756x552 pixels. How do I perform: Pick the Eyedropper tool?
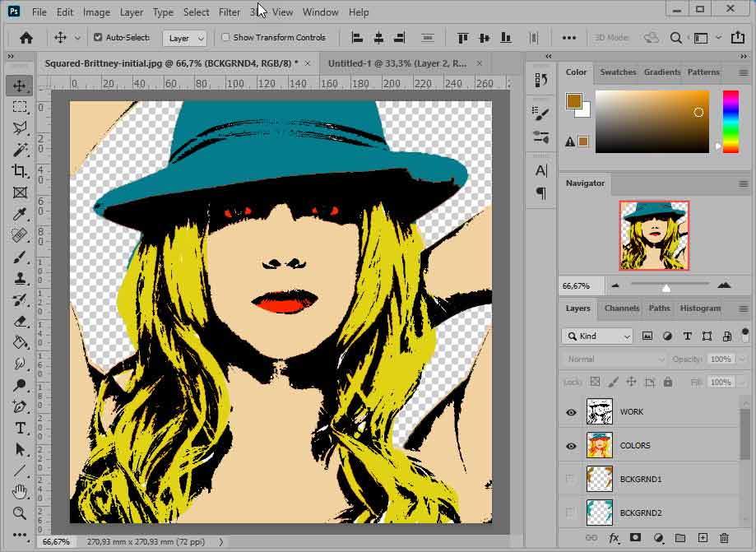pyautogui.click(x=19, y=214)
